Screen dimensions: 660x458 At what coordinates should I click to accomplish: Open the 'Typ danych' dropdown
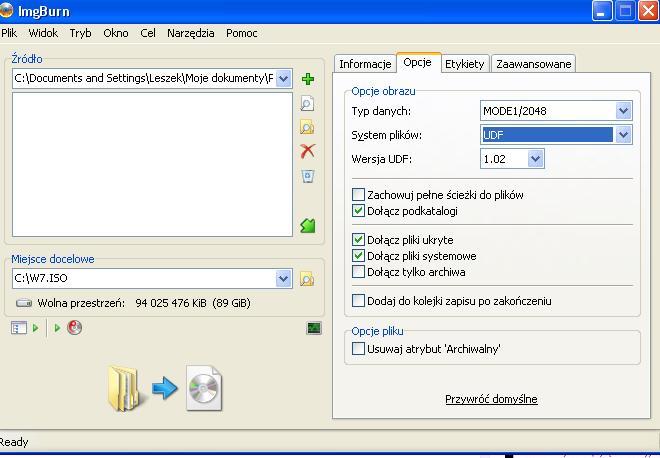click(624, 111)
